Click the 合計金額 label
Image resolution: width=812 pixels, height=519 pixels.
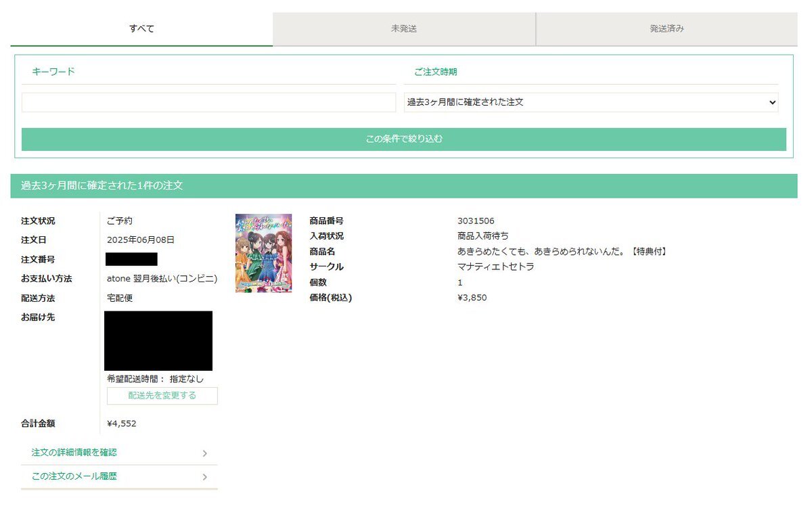coord(38,424)
